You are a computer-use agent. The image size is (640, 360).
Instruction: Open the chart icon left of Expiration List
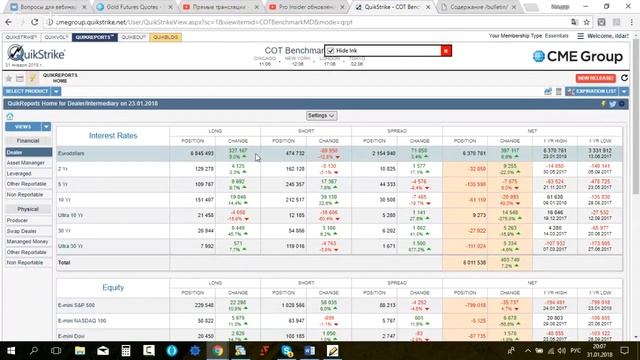pyautogui.click(x=548, y=91)
